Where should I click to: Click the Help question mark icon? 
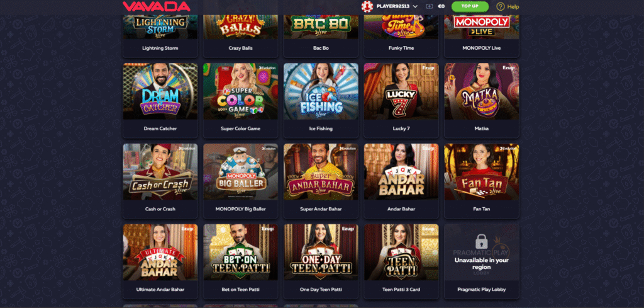point(500,6)
